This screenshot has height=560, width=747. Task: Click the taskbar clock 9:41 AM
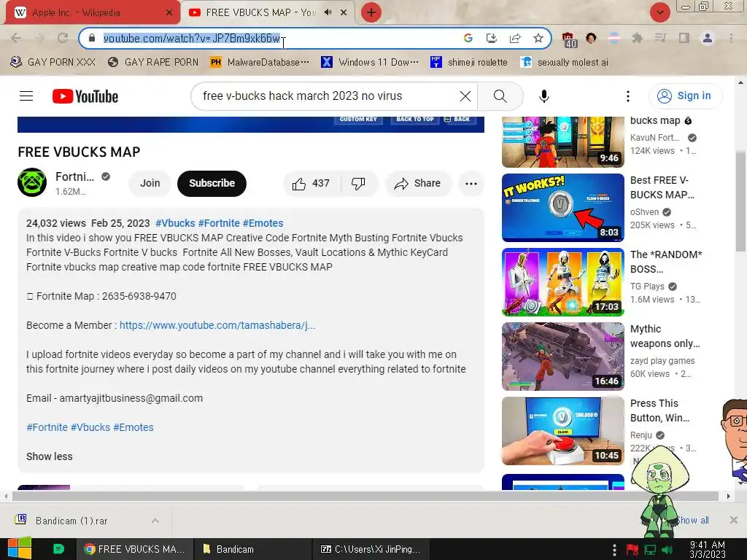(708, 550)
